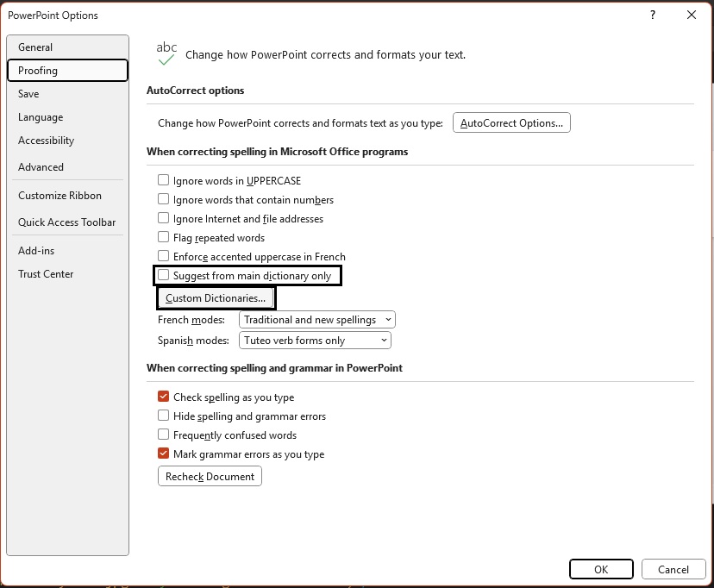Expand the Spanish modes dropdown
This screenshot has width=714, height=588.
point(315,341)
